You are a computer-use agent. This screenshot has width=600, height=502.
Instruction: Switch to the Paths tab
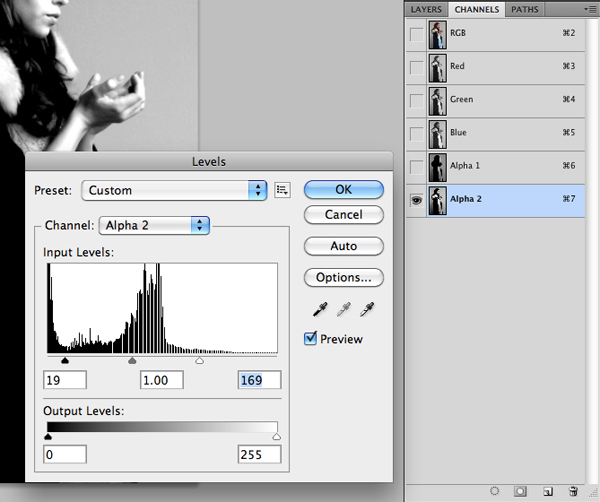[x=524, y=9]
